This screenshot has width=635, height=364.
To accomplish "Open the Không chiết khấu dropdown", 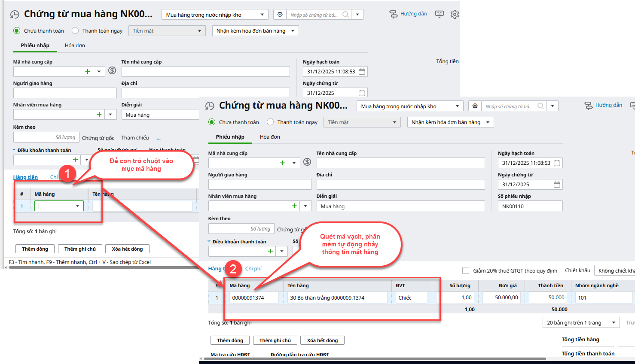I will coord(615,271).
